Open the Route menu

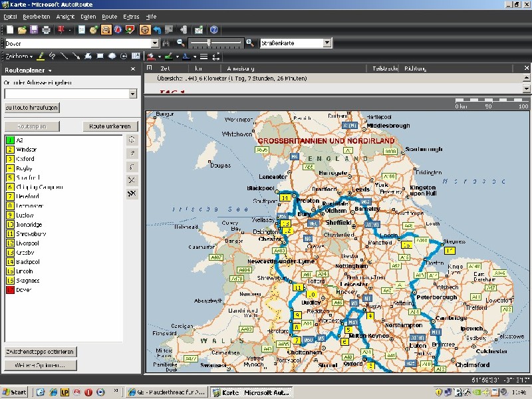point(110,16)
